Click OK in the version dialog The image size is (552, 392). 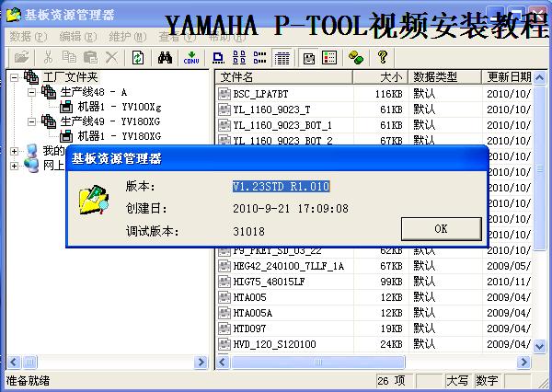pos(441,229)
